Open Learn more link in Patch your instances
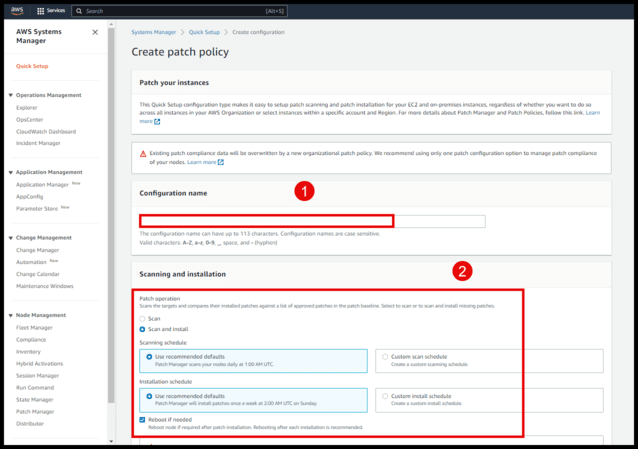The width and height of the screenshot is (638, 449). [x=593, y=113]
